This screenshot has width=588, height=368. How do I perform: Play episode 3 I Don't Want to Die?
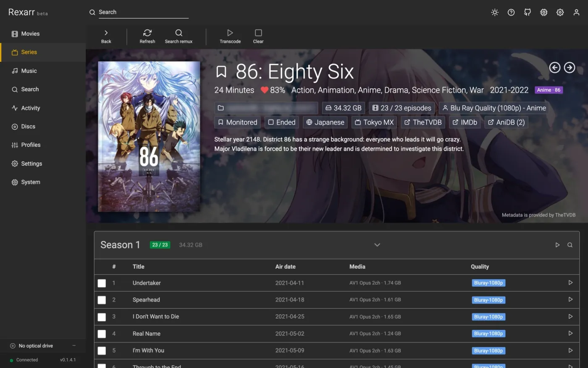coord(570,316)
